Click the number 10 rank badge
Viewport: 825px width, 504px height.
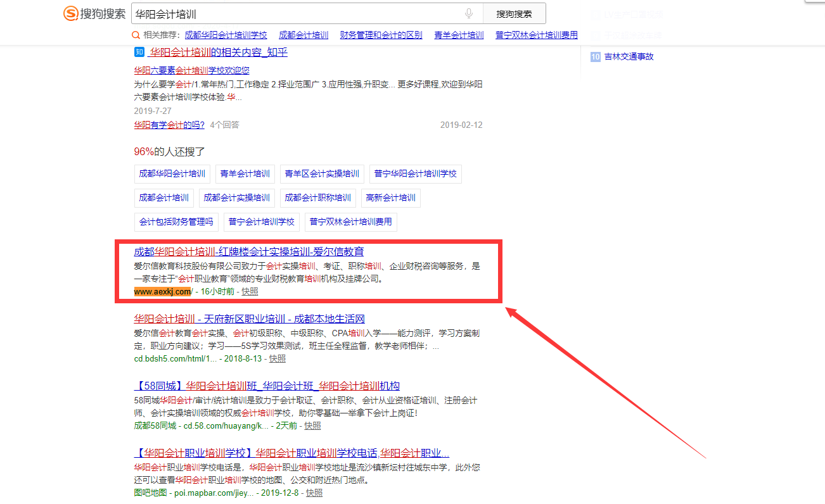(x=595, y=56)
